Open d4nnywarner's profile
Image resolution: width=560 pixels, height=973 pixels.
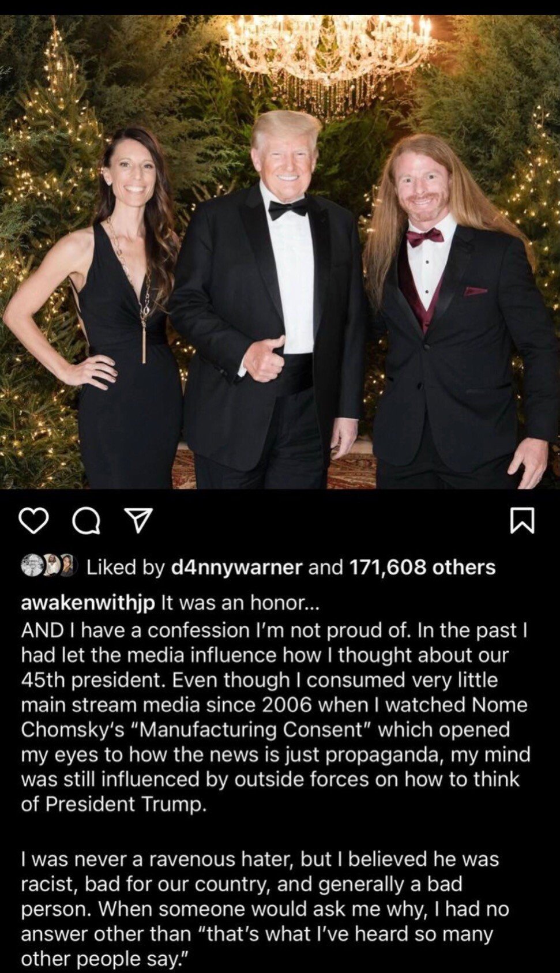[237, 568]
